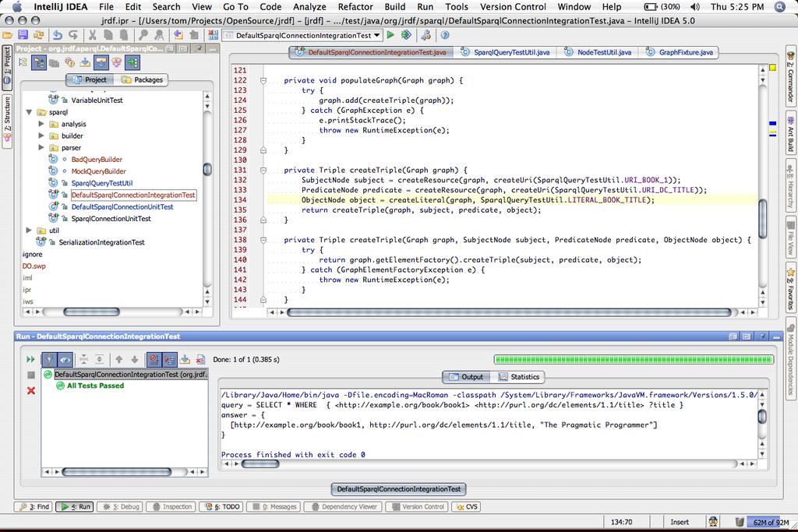Expand the builder folder

point(41,136)
